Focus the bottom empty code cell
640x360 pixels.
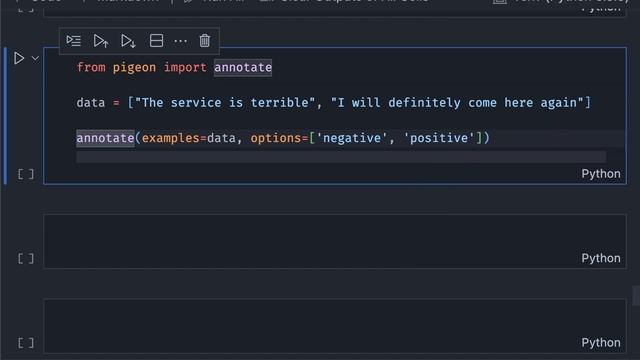[335, 326]
